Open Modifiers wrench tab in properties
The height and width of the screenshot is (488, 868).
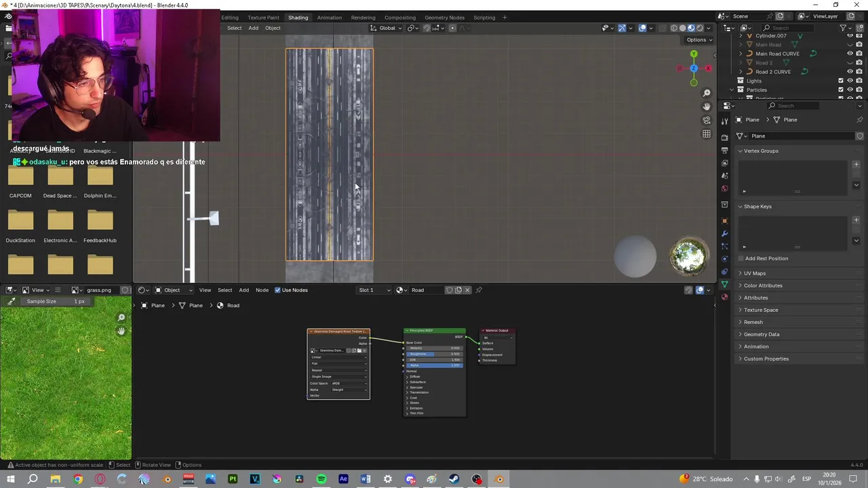(x=724, y=234)
